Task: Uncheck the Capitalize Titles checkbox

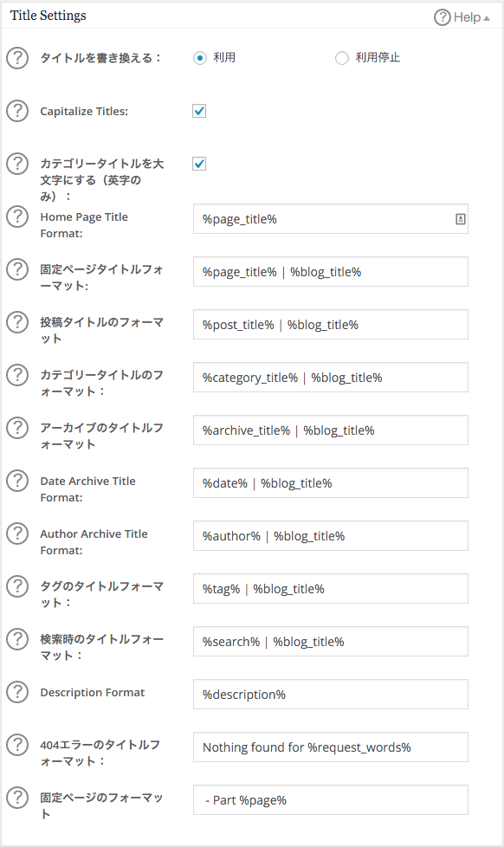Action: pyautogui.click(x=198, y=111)
